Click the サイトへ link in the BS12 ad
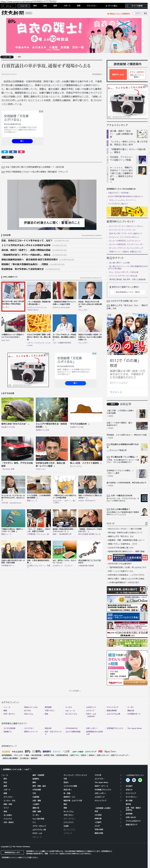This screenshot has height=868, width=150. [x=115, y=392]
